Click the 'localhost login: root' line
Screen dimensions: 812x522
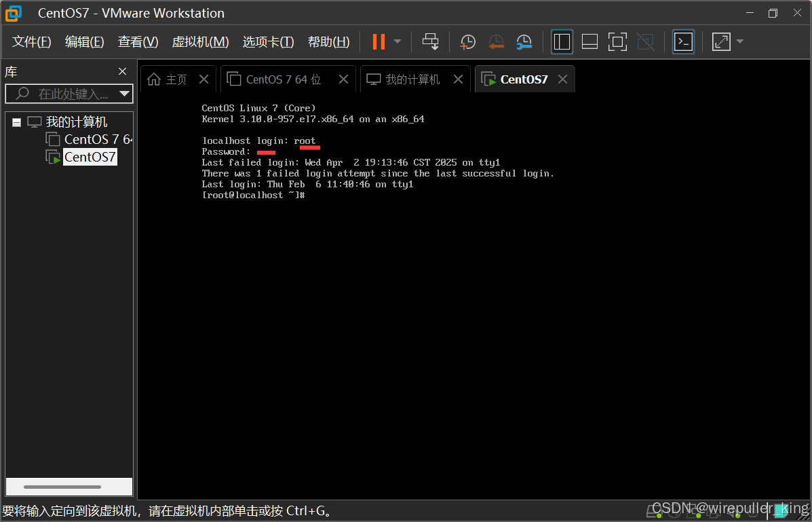click(259, 141)
